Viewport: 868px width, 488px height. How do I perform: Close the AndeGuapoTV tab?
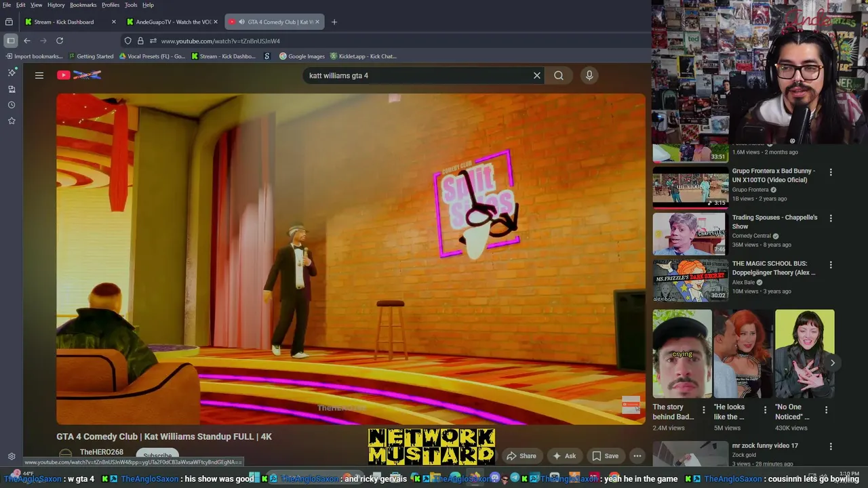pos(216,22)
